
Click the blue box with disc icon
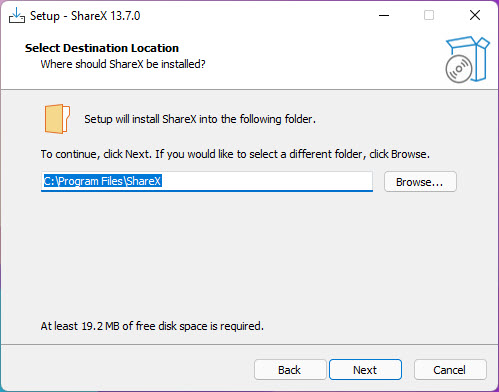point(467,59)
